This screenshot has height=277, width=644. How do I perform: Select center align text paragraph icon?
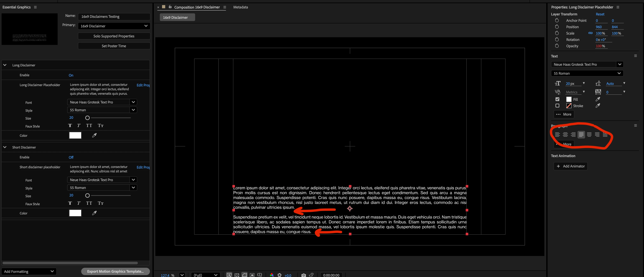click(x=565, y=135)
